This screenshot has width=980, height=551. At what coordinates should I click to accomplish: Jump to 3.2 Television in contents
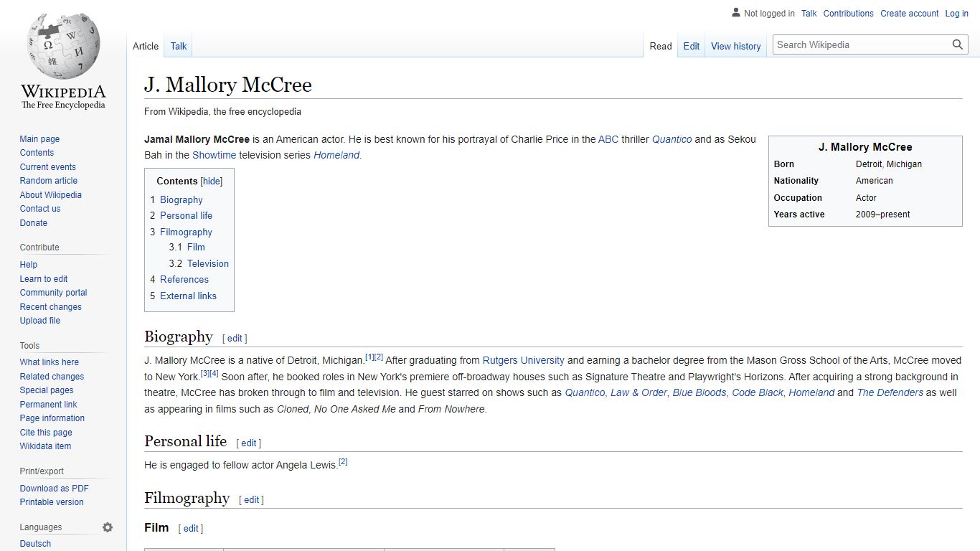coord(208,263)
